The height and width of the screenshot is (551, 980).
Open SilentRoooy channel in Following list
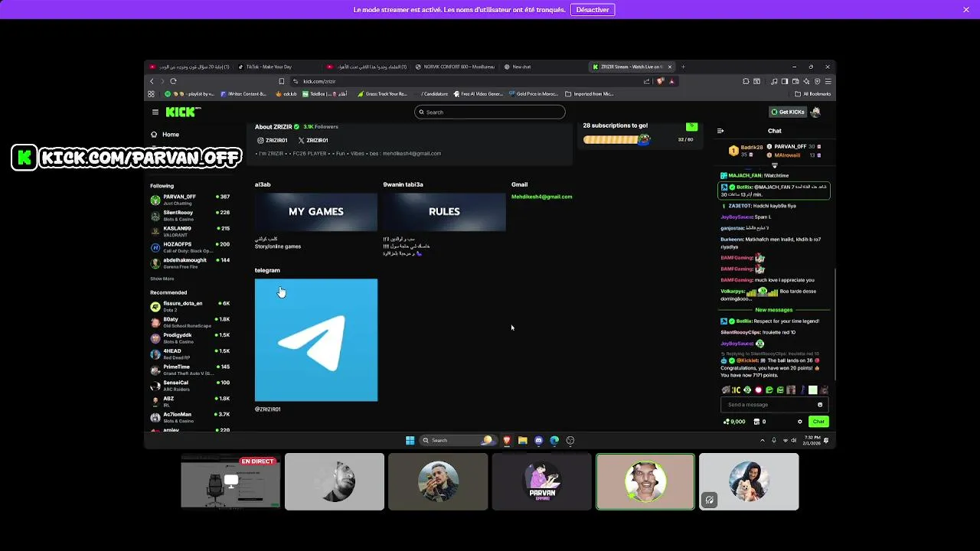click(x=190, y=216)
